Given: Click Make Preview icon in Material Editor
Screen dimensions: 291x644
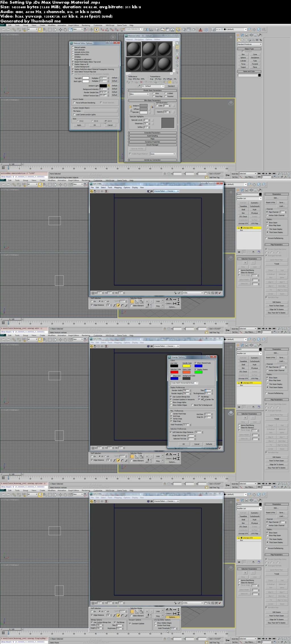Looking at the screenshot, I should coord(177,62).
